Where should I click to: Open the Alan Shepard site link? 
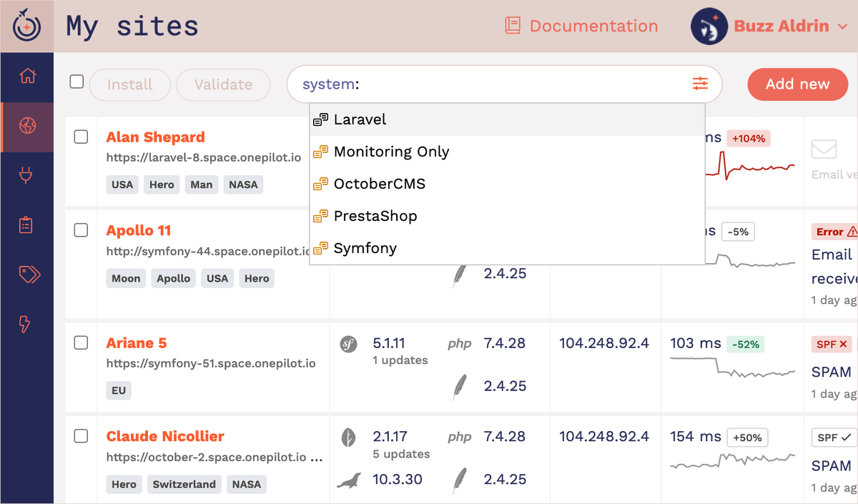155,137
